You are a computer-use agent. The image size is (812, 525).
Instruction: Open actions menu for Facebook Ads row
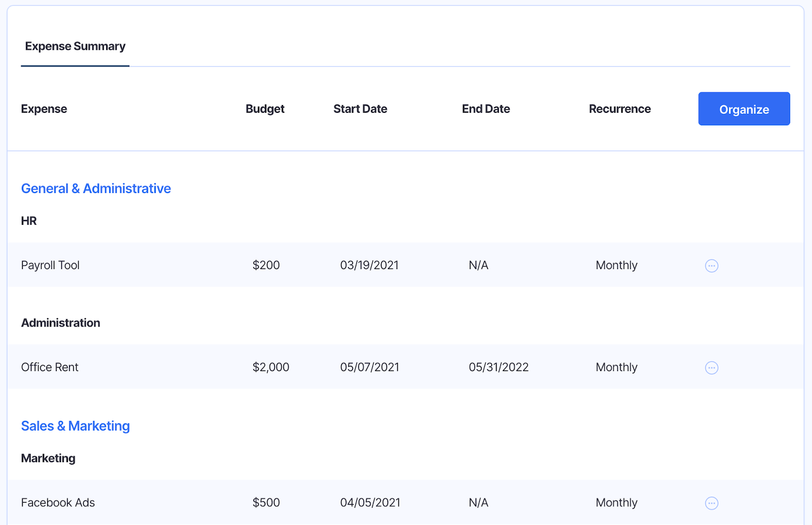tap(712, 502)
